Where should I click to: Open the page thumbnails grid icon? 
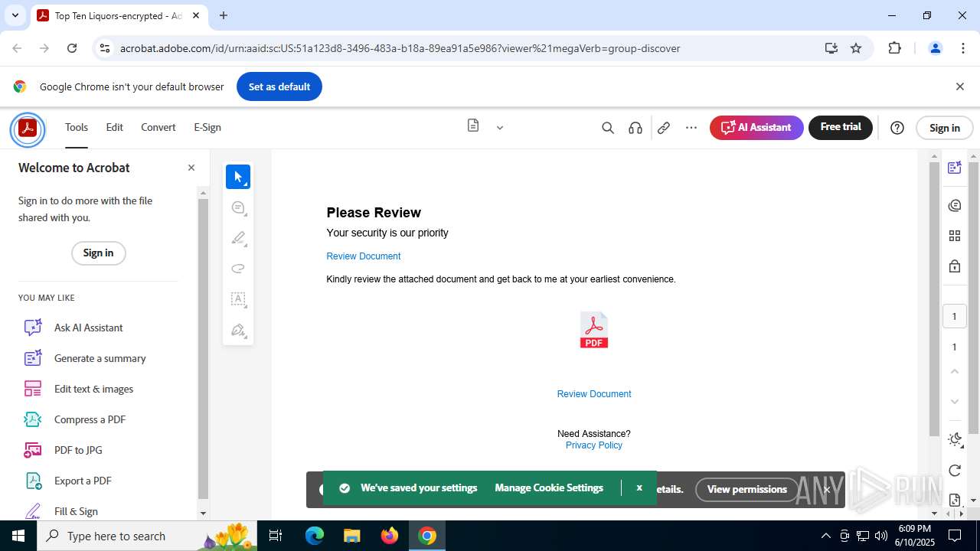click(x=954, y=236)
